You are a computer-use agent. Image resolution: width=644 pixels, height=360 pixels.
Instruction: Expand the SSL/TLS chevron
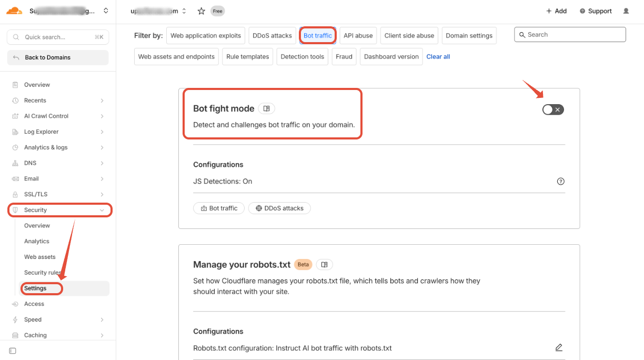(x=102, y=194)
